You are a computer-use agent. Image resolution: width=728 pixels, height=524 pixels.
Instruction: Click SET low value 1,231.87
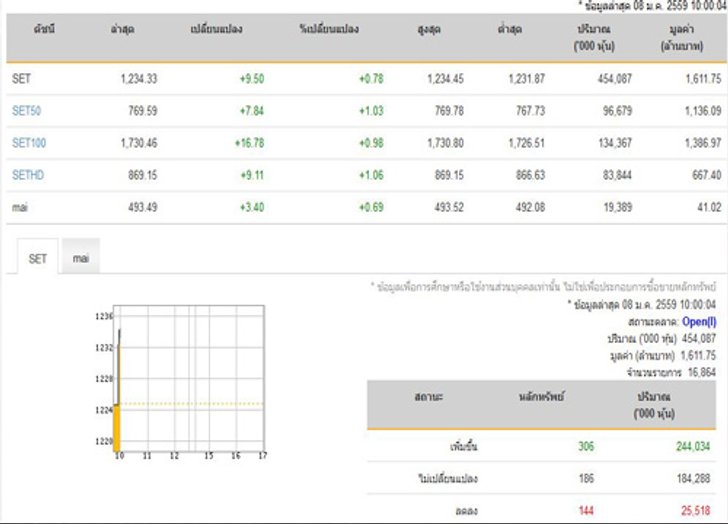tap(526, 78)
